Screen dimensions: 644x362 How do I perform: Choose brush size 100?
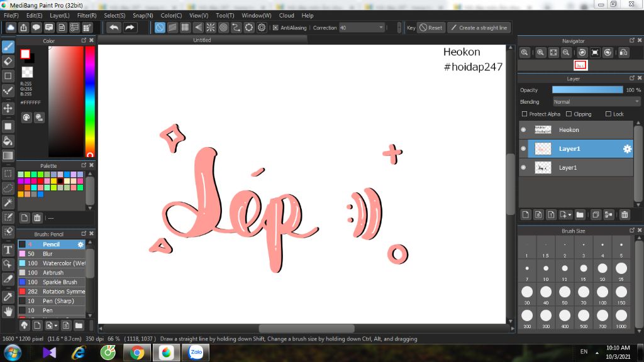click(x=602, y=294)
